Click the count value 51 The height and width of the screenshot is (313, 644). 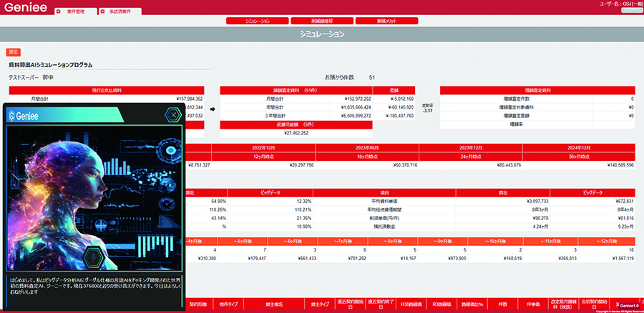click(371, 77)
